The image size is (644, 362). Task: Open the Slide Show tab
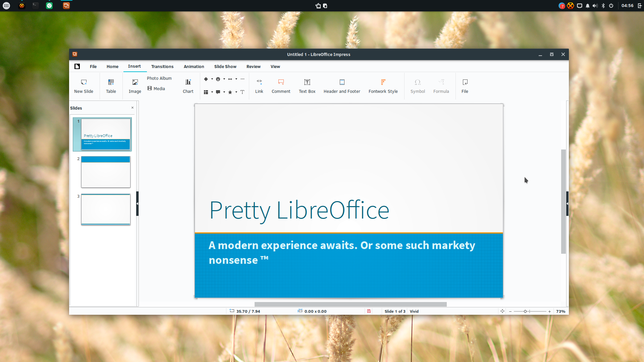[225, 66]
